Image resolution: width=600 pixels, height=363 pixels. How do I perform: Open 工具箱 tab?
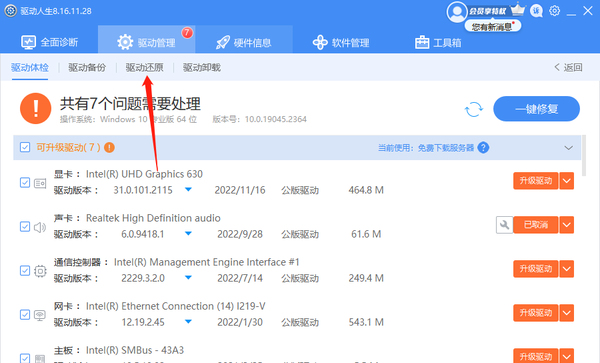tap(438, 42)
